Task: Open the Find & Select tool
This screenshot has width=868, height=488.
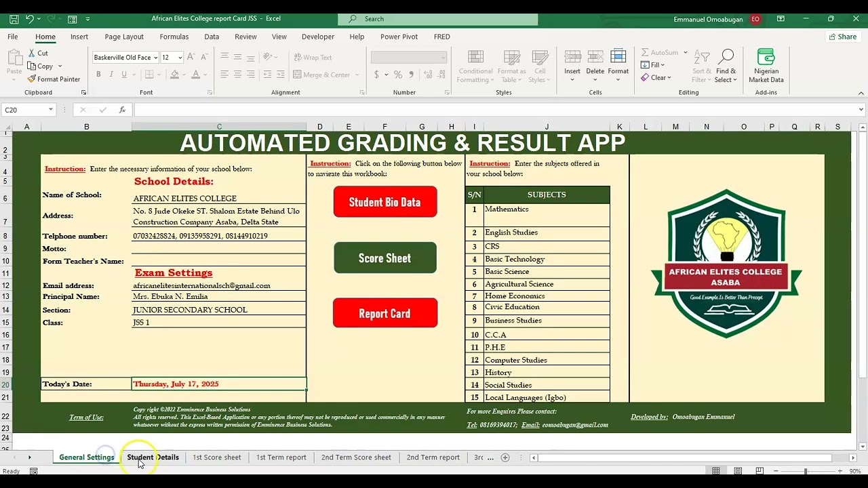Action: click(726, 66)
